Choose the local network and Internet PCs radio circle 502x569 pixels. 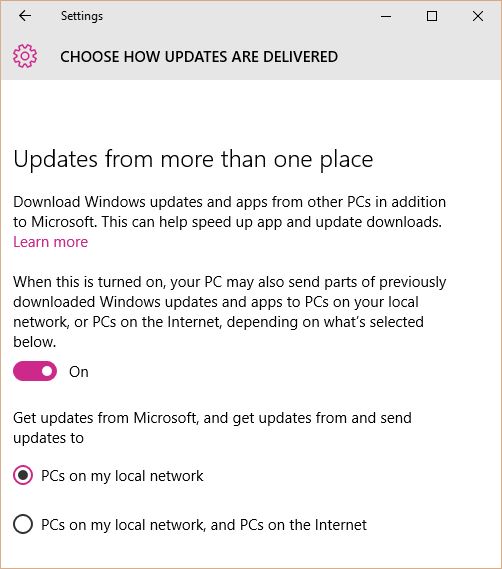(x=23, y=524)
